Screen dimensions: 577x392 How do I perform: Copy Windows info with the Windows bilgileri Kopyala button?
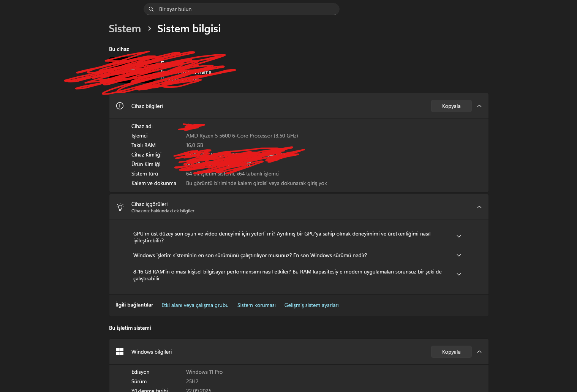451,352
